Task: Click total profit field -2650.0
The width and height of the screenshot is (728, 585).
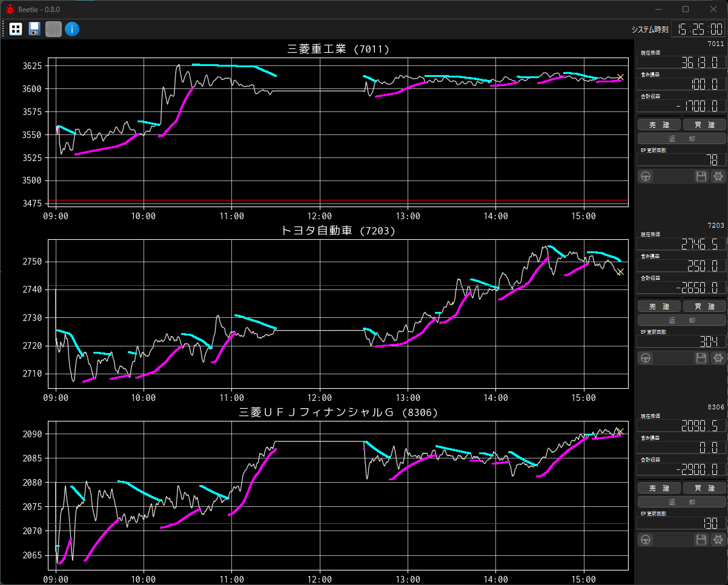Action: (681, 288)
